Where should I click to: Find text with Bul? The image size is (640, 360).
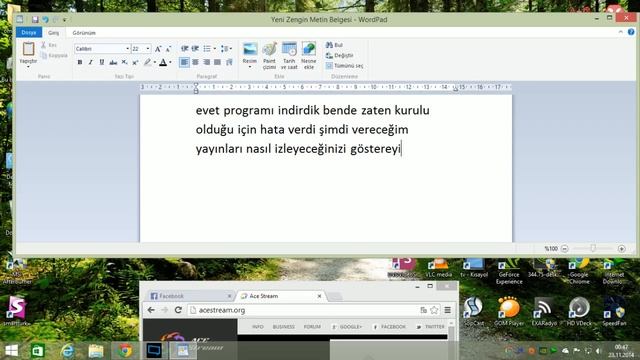335,45
